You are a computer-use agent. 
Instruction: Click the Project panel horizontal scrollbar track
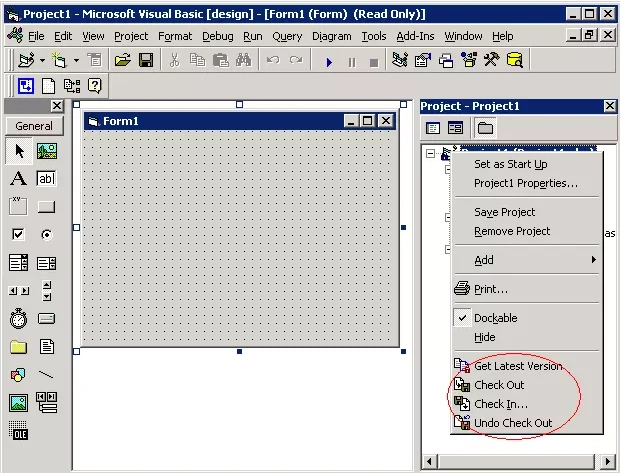pyautogui.click(x=516, y=461)
